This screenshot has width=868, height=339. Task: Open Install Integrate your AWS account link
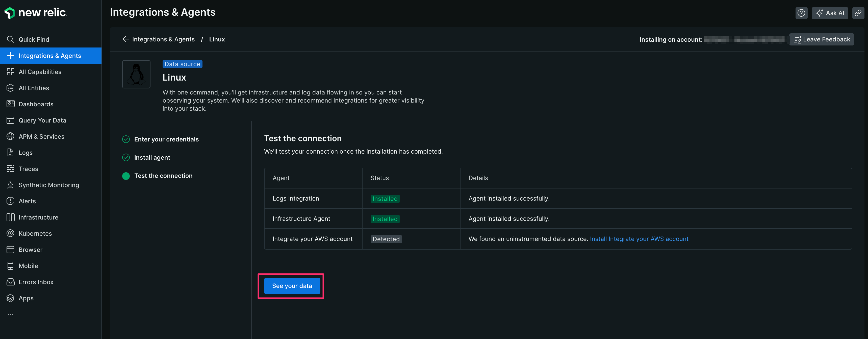(639, 239)
